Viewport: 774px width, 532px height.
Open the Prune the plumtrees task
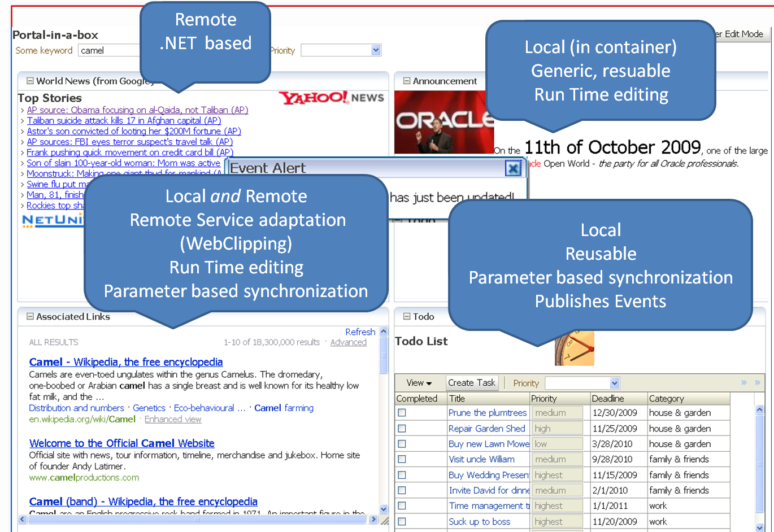[x=488, y=413]
